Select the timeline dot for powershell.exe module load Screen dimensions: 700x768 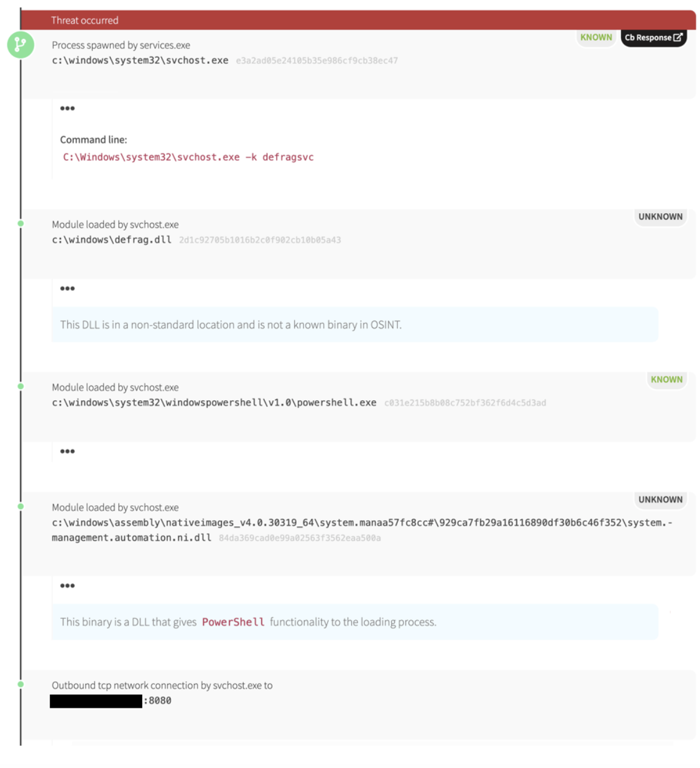click(21, 386)
